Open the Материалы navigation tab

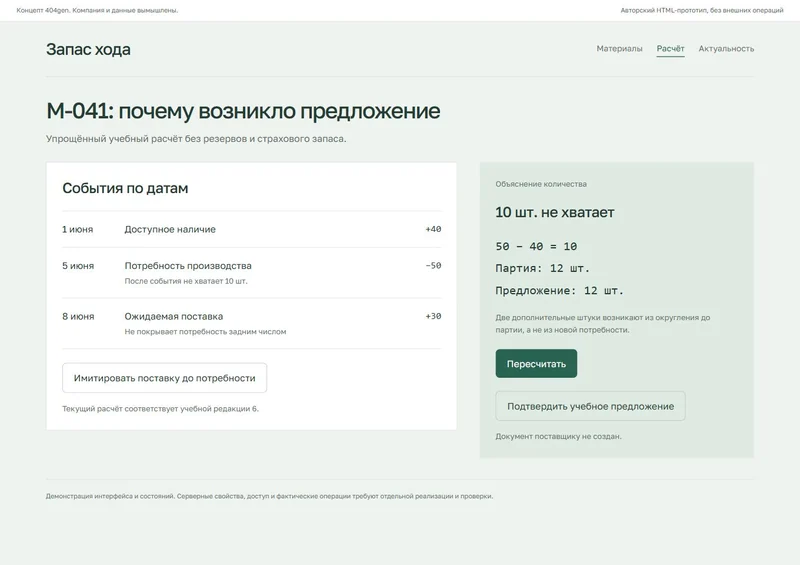[x=619, y=48]
